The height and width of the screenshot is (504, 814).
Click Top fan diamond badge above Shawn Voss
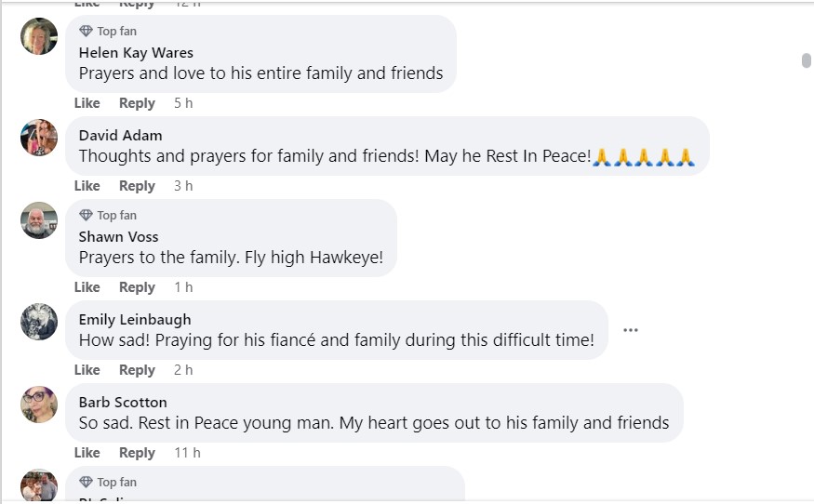[x=87, y=216]
